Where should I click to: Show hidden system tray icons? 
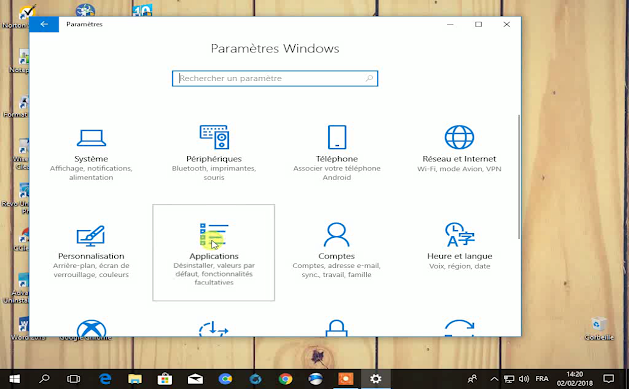click(494, 379)
